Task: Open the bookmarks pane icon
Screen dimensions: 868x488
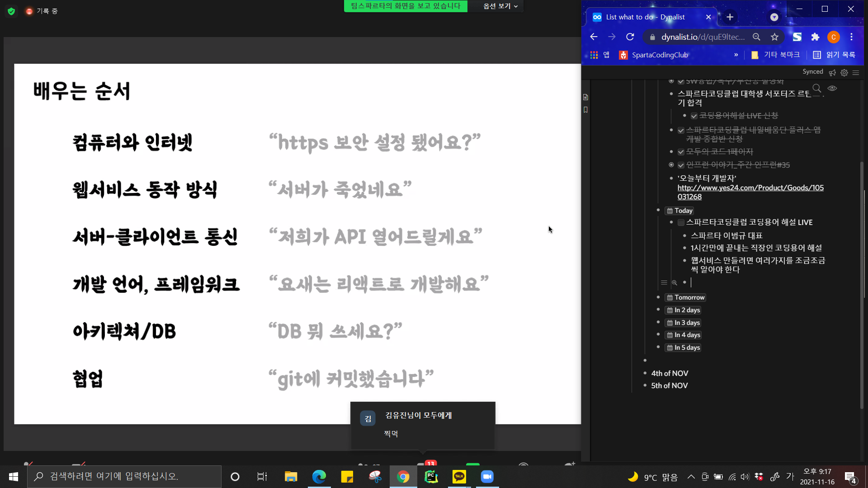Action: pos(586,110)
